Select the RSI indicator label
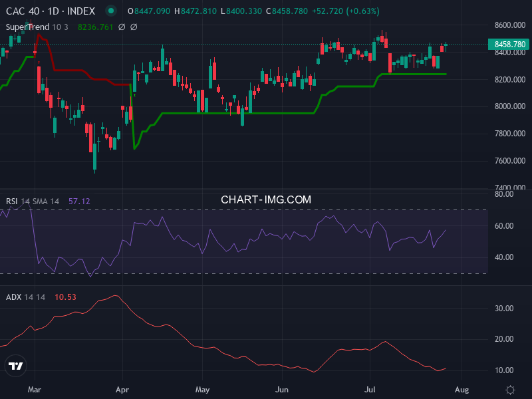This screenshot has height=399, width=532. (x=11, y=201)
